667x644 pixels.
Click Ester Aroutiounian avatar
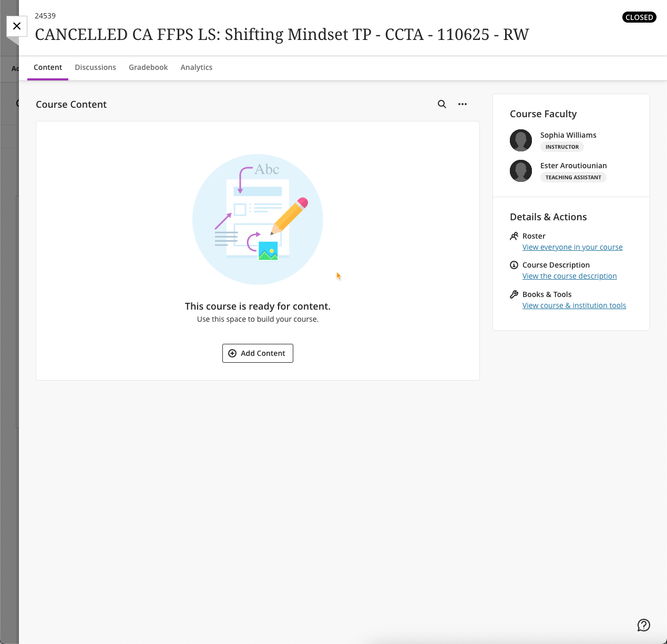point(521,171)
